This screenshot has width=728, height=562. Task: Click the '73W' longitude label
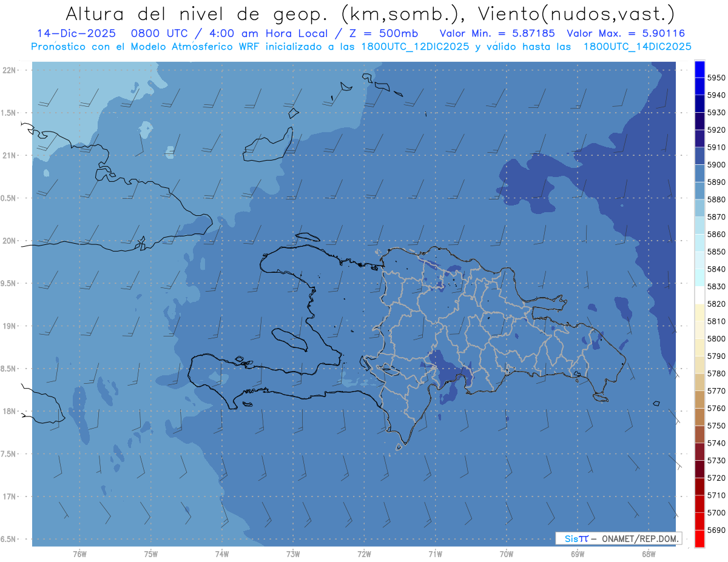point(293,554)
